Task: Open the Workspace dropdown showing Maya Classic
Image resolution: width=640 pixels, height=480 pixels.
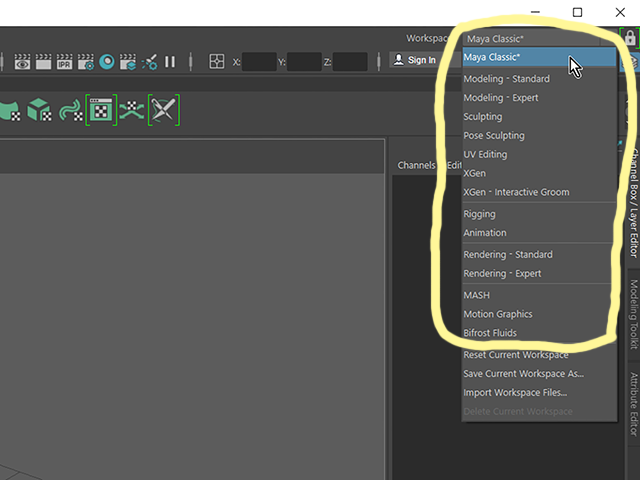Action: coord(539,39)
